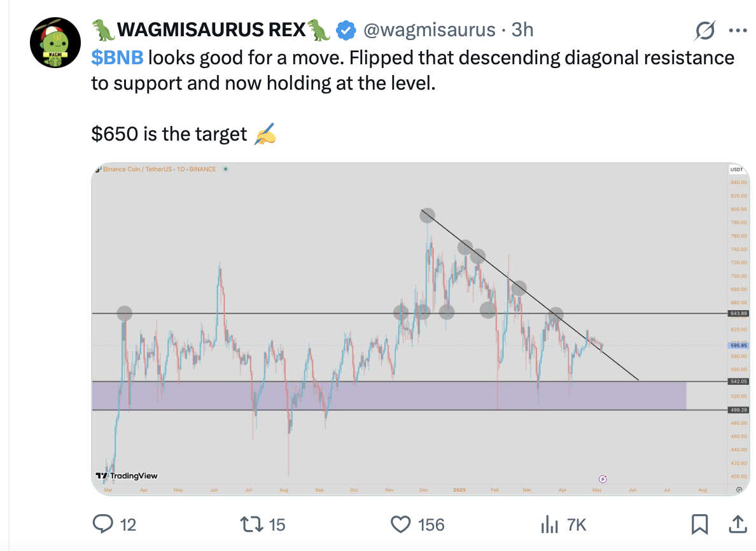The image size is (756, 551).
Task: Click the repost arrows icon
Action: 251,524
